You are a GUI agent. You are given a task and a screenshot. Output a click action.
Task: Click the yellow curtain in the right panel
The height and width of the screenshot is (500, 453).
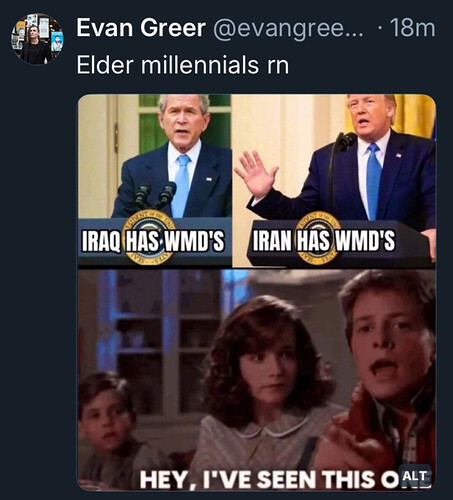pos(416,115)
